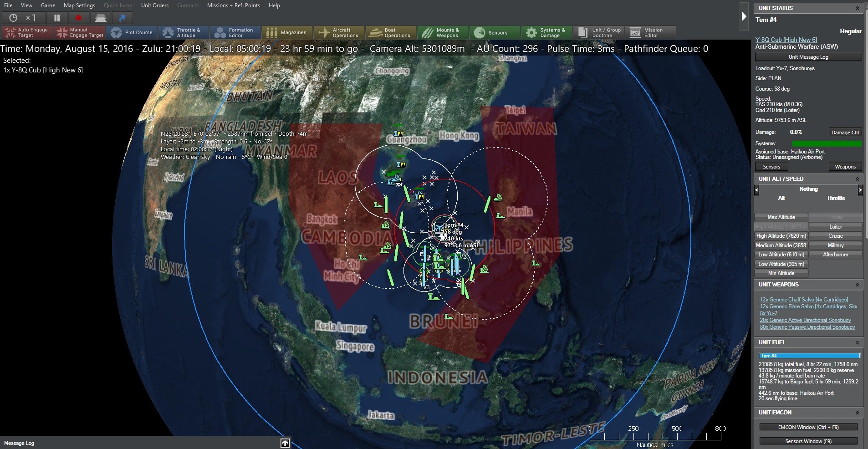Collapse the UNIT FUEL section
The width and height of the screenshot is (868, 449).
click(858, 342)
